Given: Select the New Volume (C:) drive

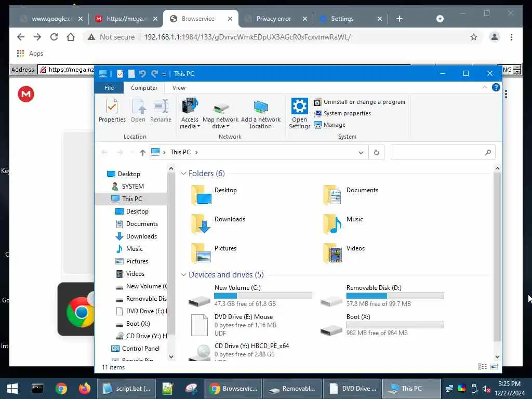Looking at the screenshot, I should [250, 297].
